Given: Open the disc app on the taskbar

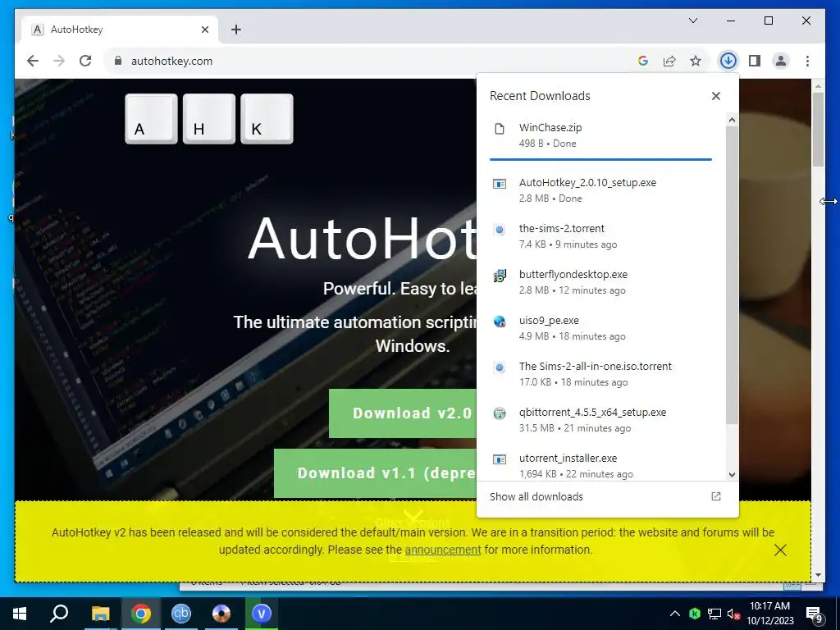Looking at the screenshot, I should [221, 614].
